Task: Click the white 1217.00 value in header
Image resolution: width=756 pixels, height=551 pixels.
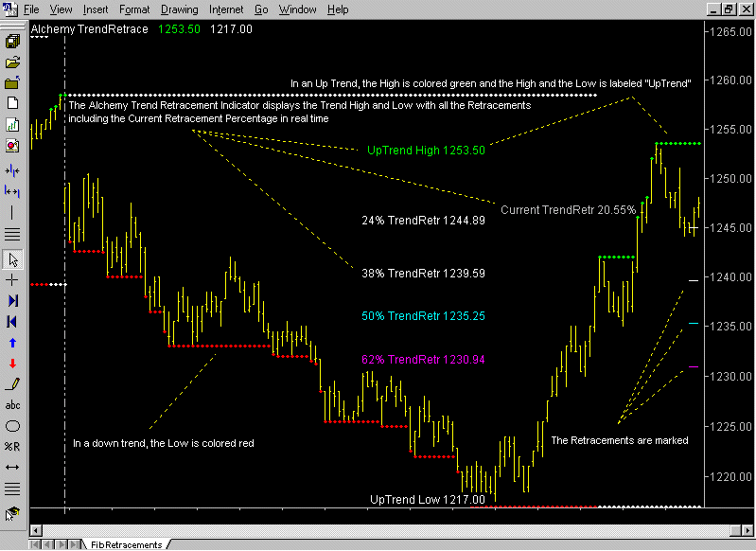Action: [231, 29]
